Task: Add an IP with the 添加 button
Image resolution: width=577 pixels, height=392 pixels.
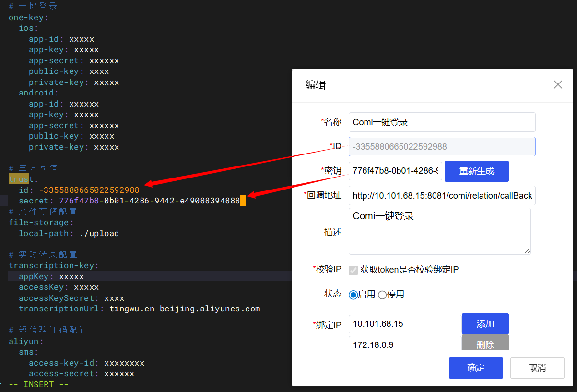Action: point(485,324)
